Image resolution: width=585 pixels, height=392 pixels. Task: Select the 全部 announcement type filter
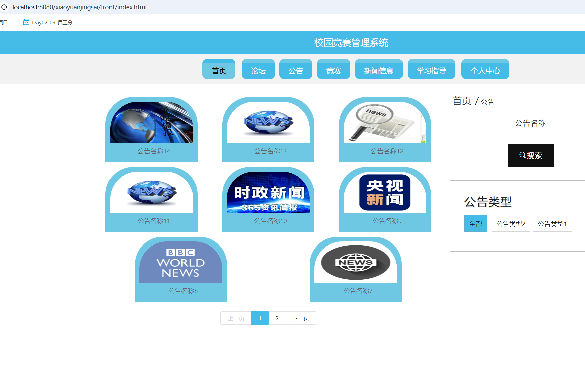coord(476,223)
